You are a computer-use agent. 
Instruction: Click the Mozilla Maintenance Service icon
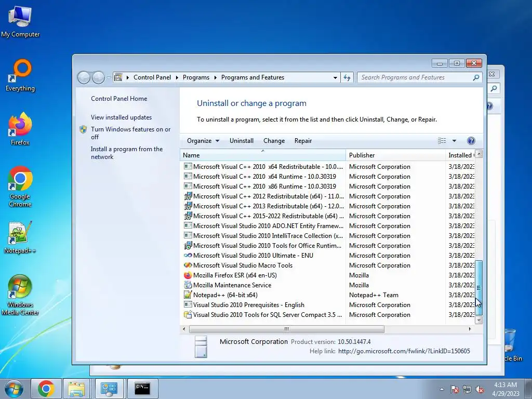pos(188,285)
